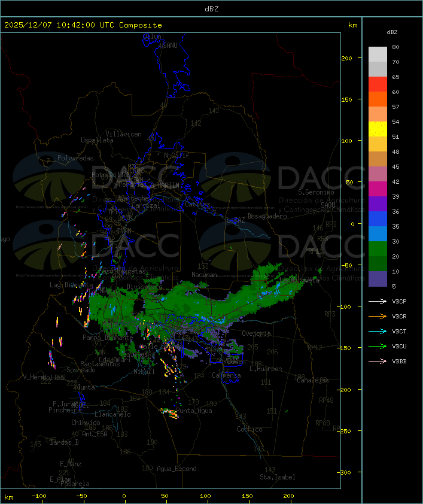This screenshot has width=423, height=504.
Task: Click the S.Geronimo place label
Action: [x=316, y=192]
